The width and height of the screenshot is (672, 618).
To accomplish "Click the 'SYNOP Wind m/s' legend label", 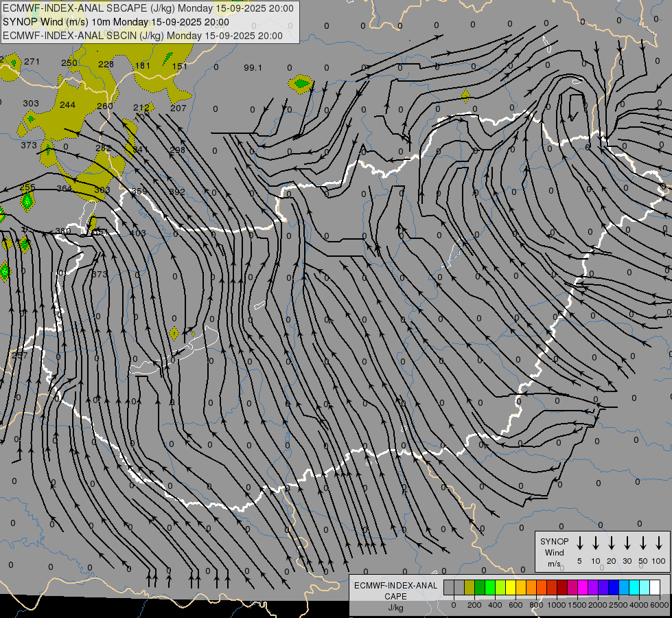I will pyautogui.click(x=554, y=552).
